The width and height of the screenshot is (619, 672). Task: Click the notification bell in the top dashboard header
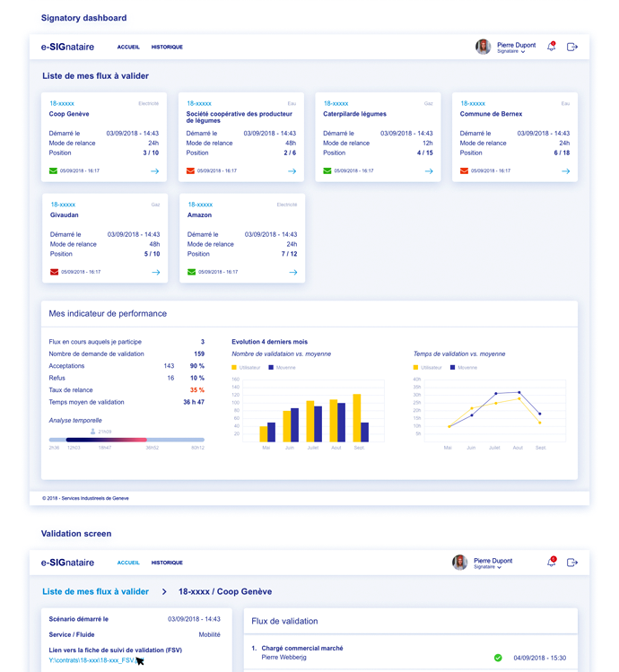pos(552,47)
